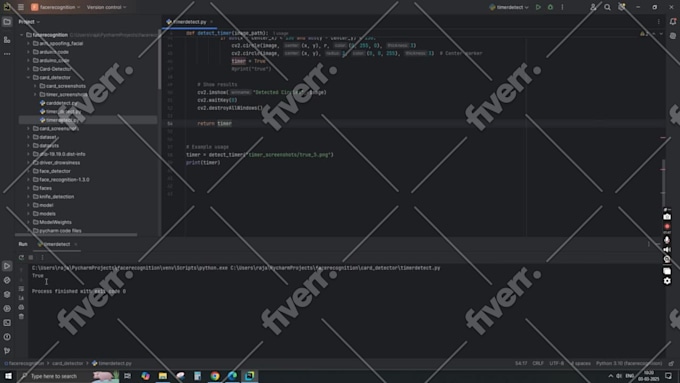The width and height of the screenshot is (680, 383).
Task: Open the main hamburger menu
Action: (21, 7)
